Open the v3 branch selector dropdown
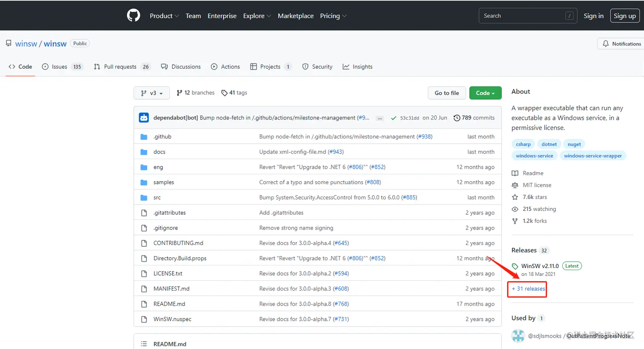Image resolution: width=644 pixels, height=349 pixels. [x=152, y=93]
